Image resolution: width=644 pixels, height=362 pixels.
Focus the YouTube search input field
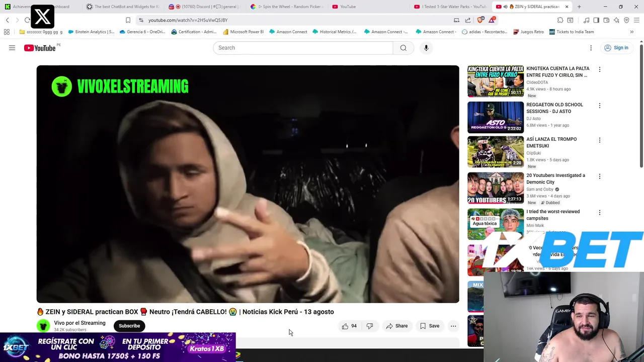[x=303, y=48]
